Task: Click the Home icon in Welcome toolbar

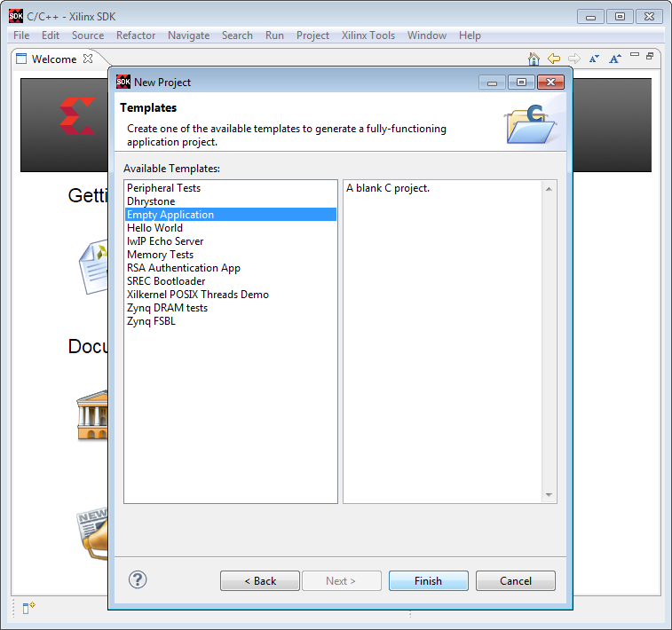Action: pos(534,59)
